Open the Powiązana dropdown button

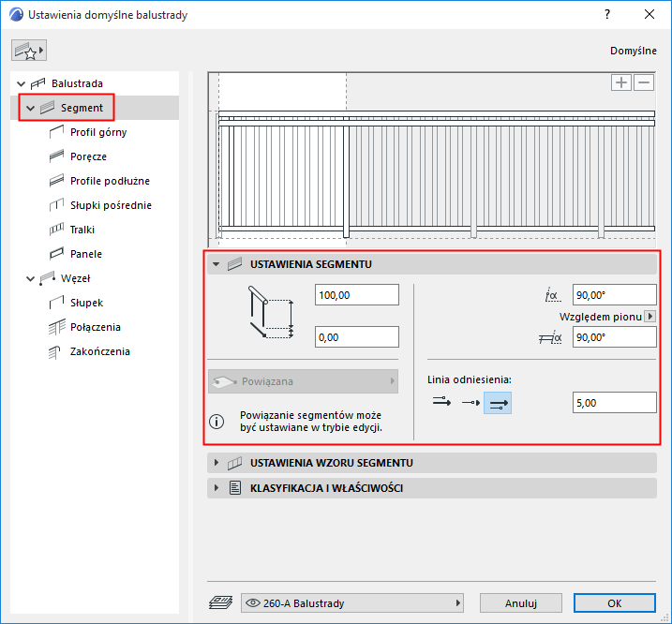click(303, 381)
